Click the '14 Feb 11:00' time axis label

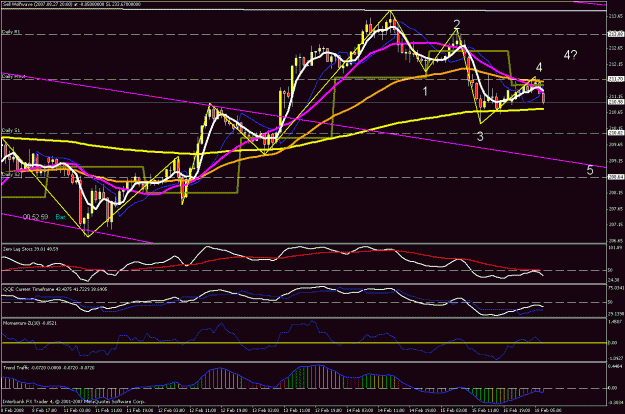tap(390, 410)
